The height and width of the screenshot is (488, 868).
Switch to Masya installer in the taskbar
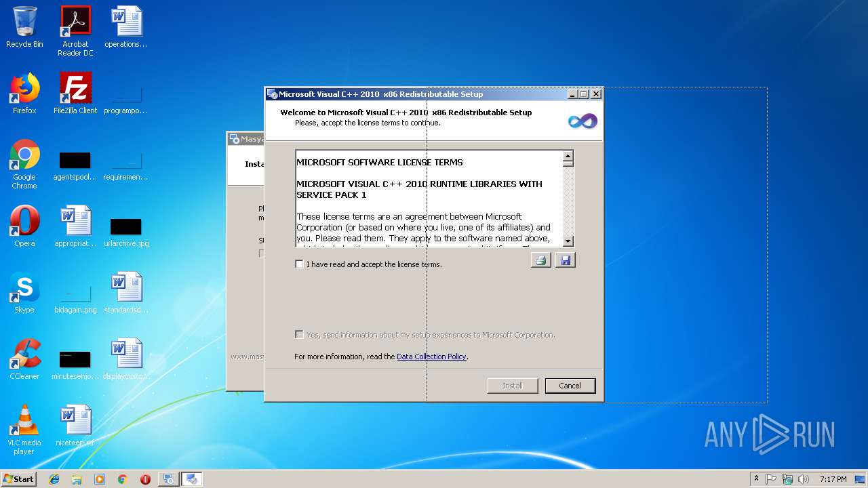click(168, 479)
